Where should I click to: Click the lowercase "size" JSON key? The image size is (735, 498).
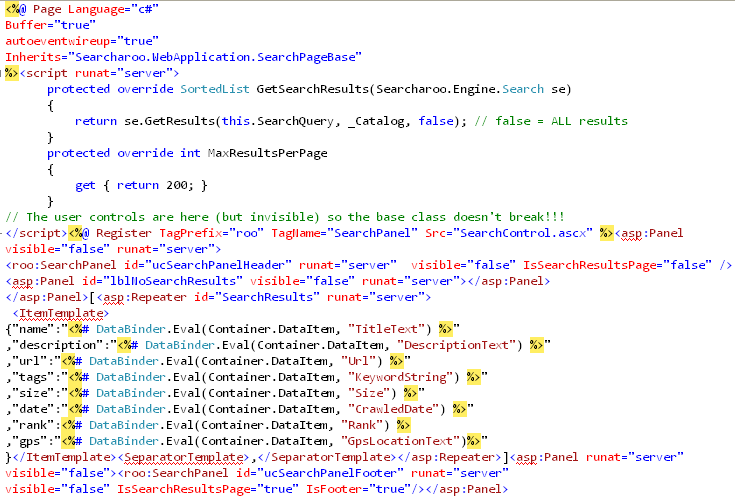pos(37,393)
